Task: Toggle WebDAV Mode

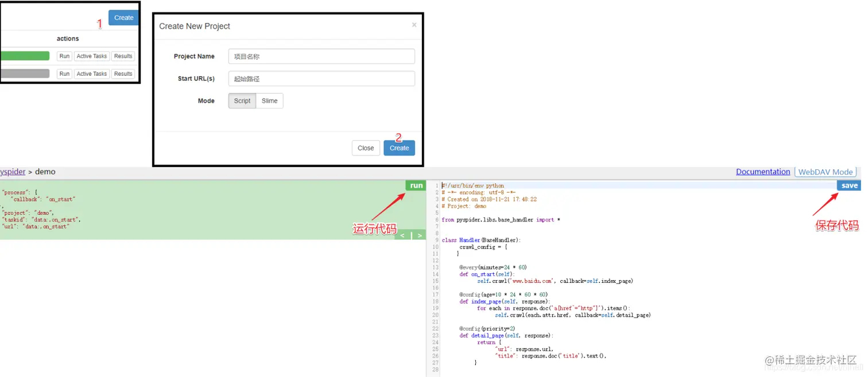Action: pos(826,172)
